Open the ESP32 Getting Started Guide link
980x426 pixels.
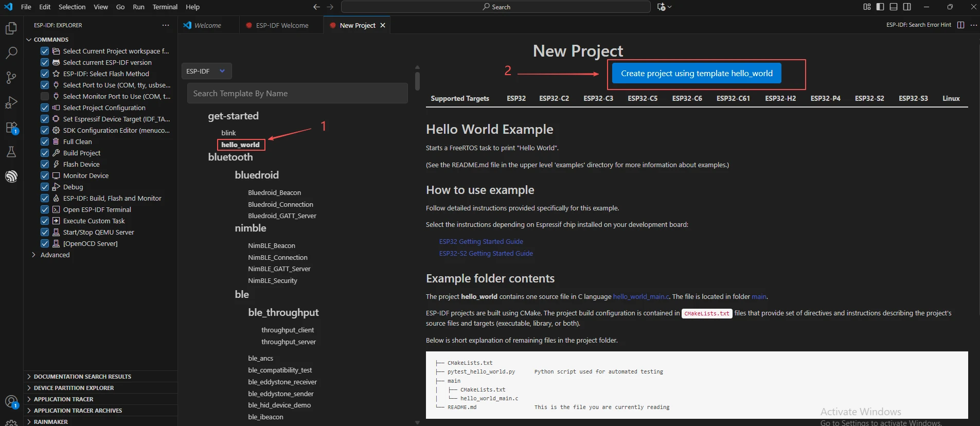481,241
